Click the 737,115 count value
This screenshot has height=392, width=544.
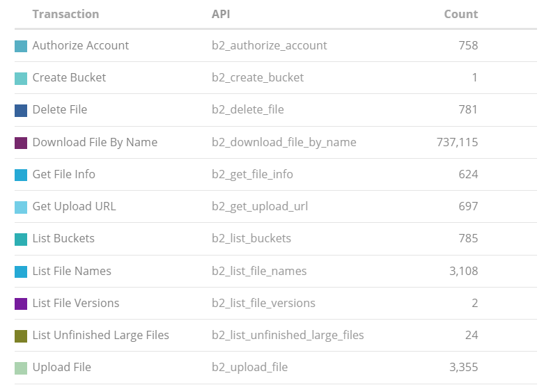457,142
